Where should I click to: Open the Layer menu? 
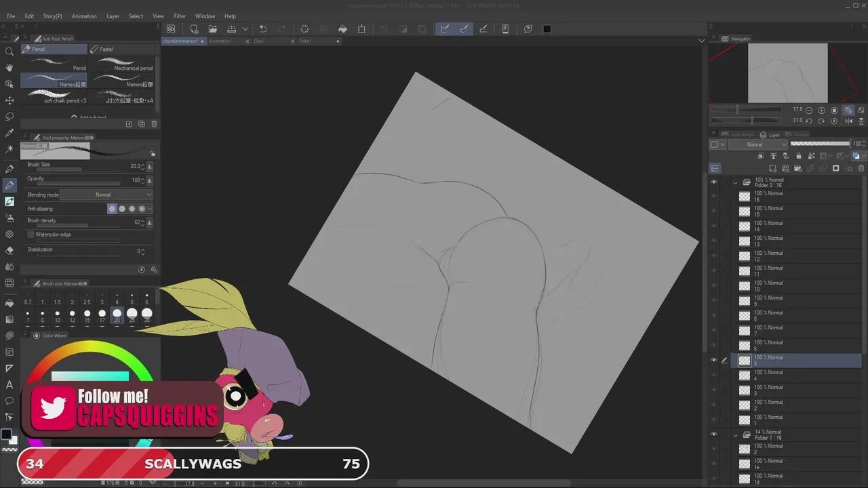113,16
